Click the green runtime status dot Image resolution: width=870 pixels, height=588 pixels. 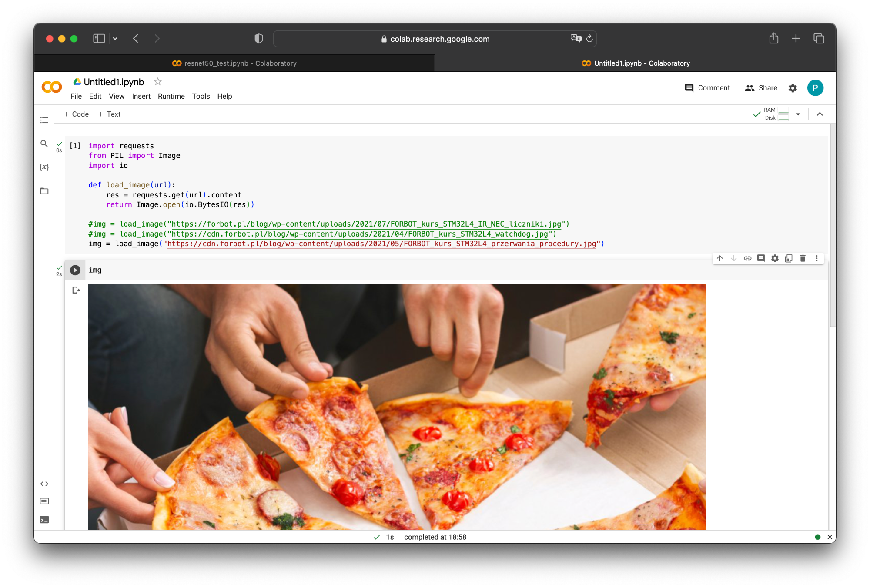(x=817, y=537)
